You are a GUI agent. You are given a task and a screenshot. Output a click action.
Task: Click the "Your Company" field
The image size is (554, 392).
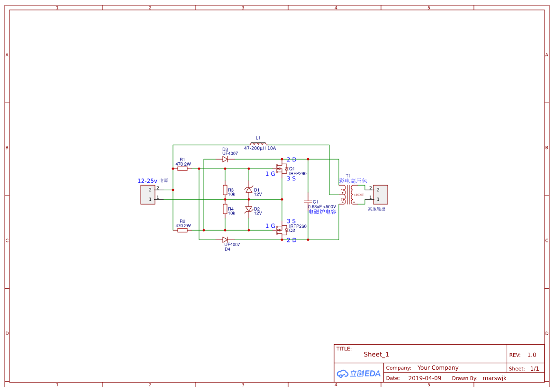pos(438,368)
